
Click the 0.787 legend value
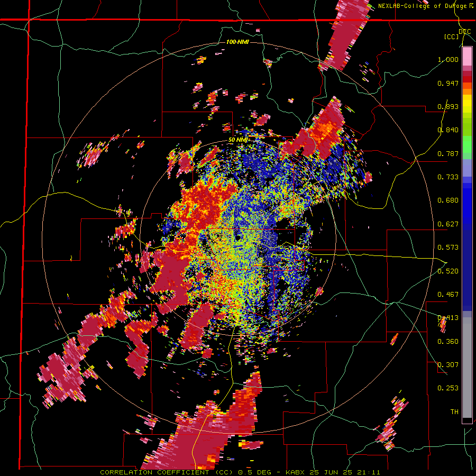click(x=448, y=153)
